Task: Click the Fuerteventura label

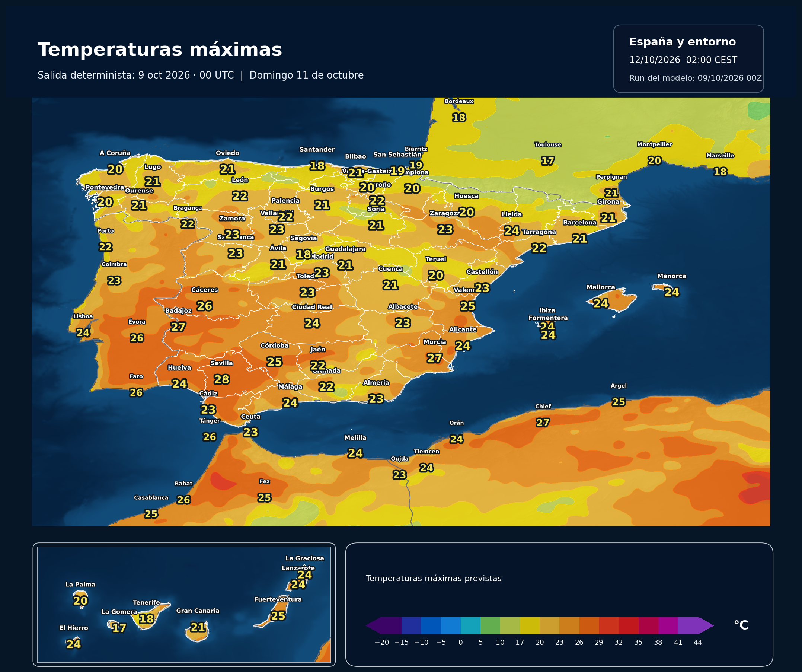Action: pyautogui.click(x=278, y=599)
